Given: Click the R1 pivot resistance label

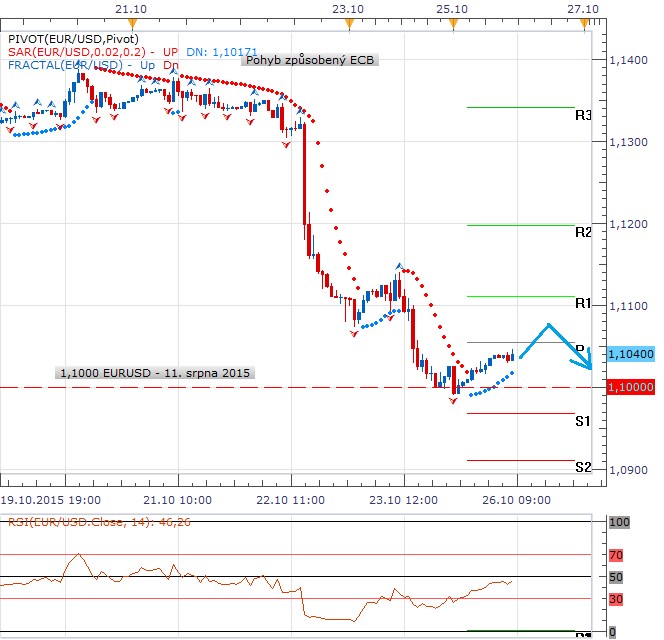Looking at the screenshot, I should [x=583, y=303].
